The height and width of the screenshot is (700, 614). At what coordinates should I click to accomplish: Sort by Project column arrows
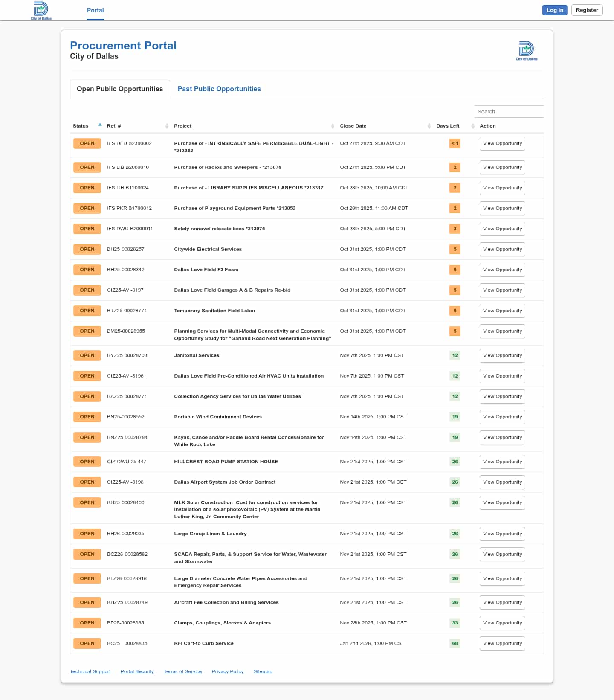[333, 126]
